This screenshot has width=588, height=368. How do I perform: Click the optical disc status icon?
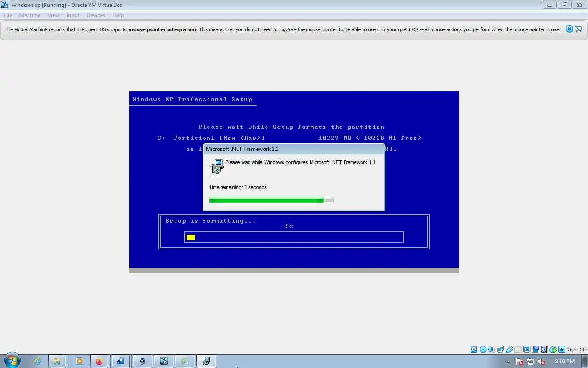483,350
